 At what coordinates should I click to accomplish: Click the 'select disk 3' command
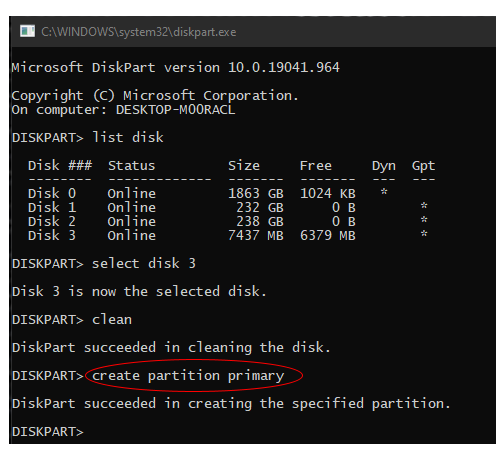point(144,263)
